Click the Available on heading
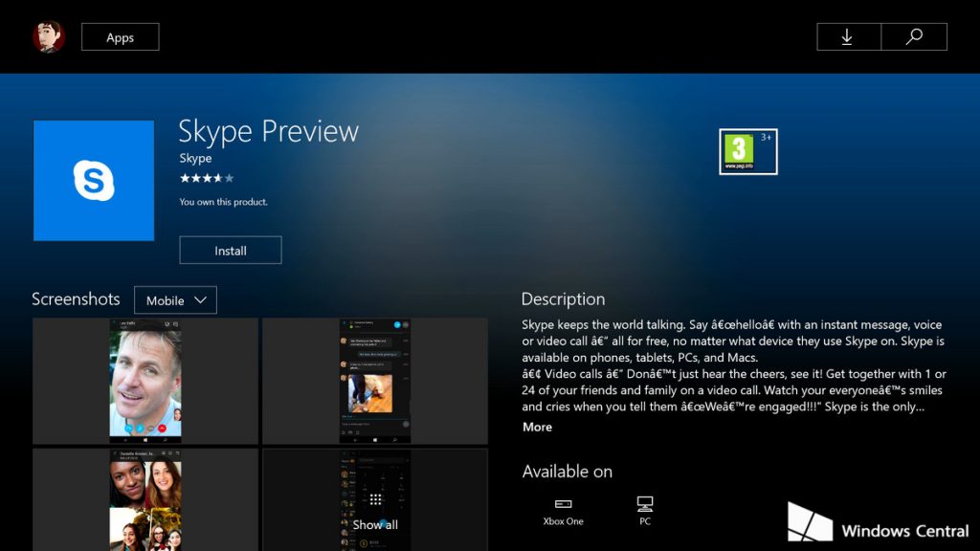 point(568,472)
